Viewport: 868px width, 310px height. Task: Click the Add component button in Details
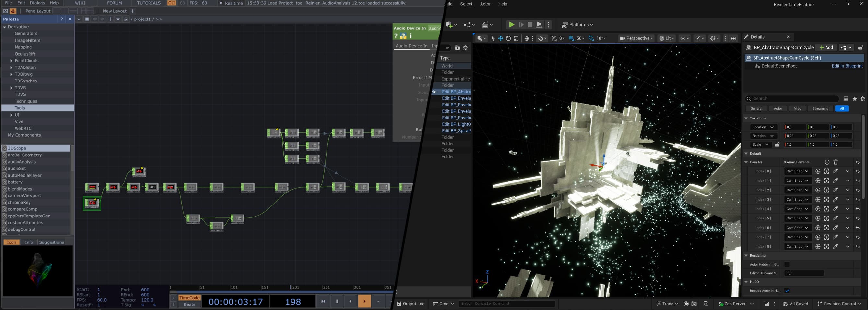point(826,48)
